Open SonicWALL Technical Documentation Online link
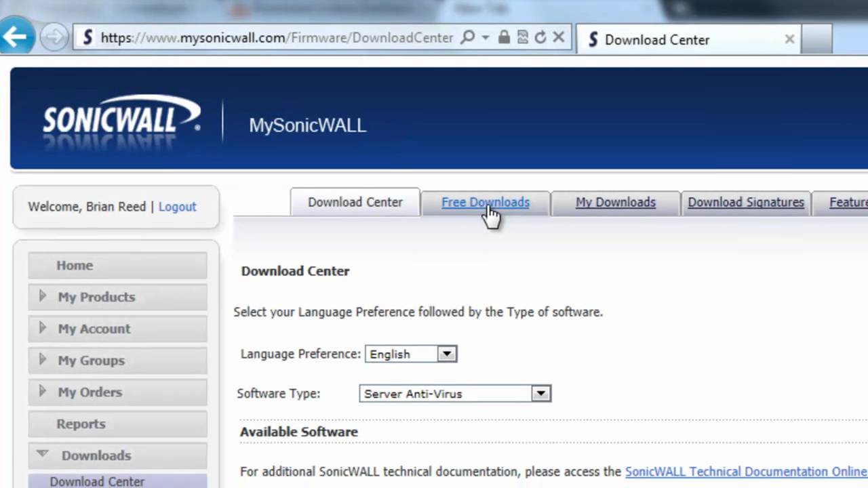 [746, 471]
